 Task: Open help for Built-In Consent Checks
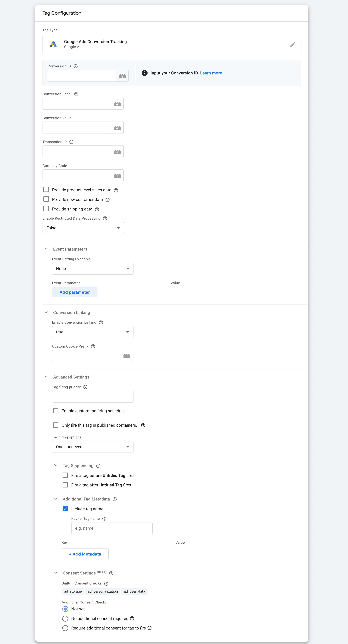[x=106, y=583]
